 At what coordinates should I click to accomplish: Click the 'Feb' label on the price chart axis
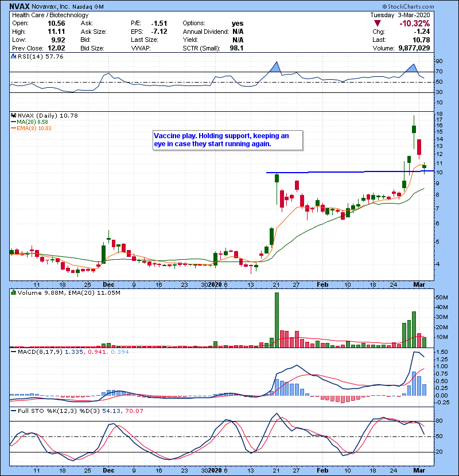(x=322, y=284)
